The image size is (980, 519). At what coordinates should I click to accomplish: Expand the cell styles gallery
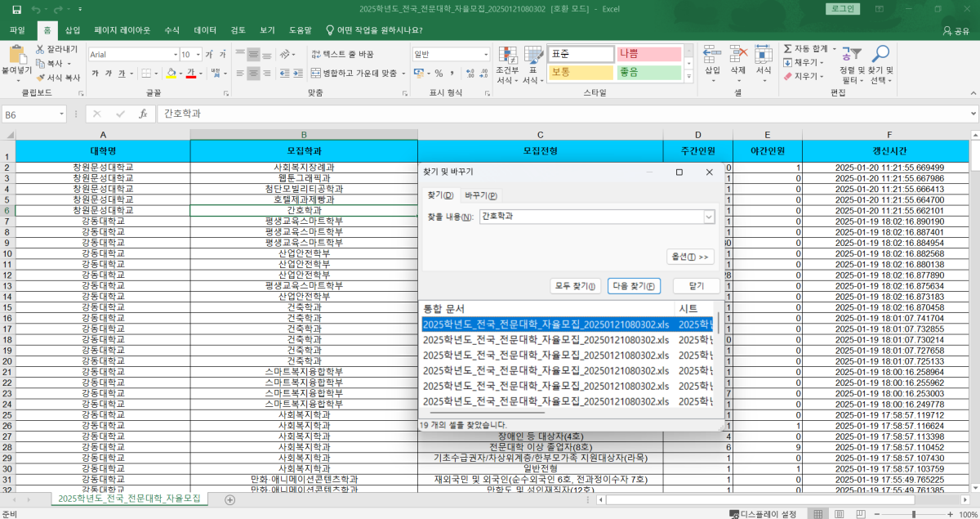pyautogui.click(x=688, y=76)
